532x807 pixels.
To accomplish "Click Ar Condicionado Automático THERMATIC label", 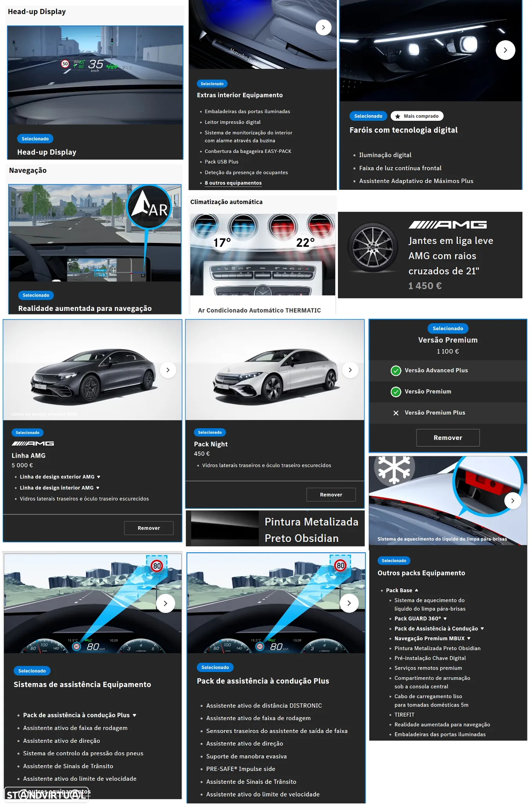I will tap(259, 311).
